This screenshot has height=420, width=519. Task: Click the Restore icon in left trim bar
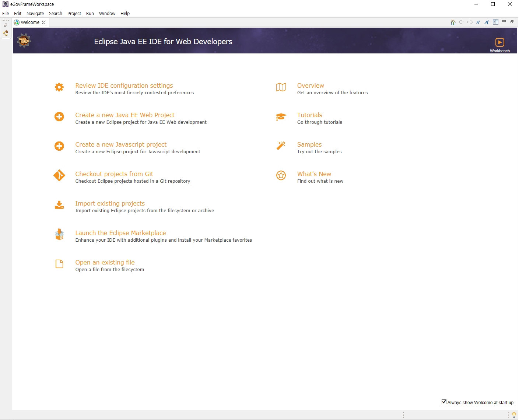click(x=6, y=25)
